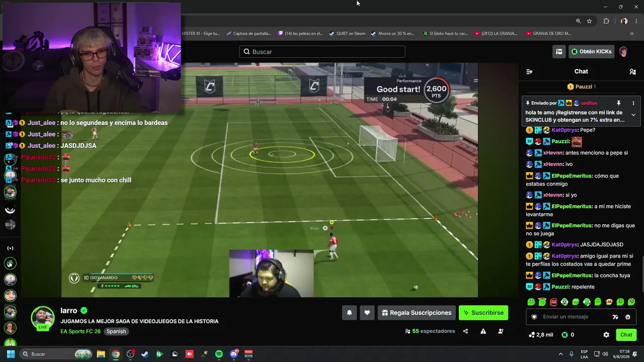The width and height of the screenshot is (644, 362).
Task: Show hidden system tray icons chevron
Action: [560, 354]
